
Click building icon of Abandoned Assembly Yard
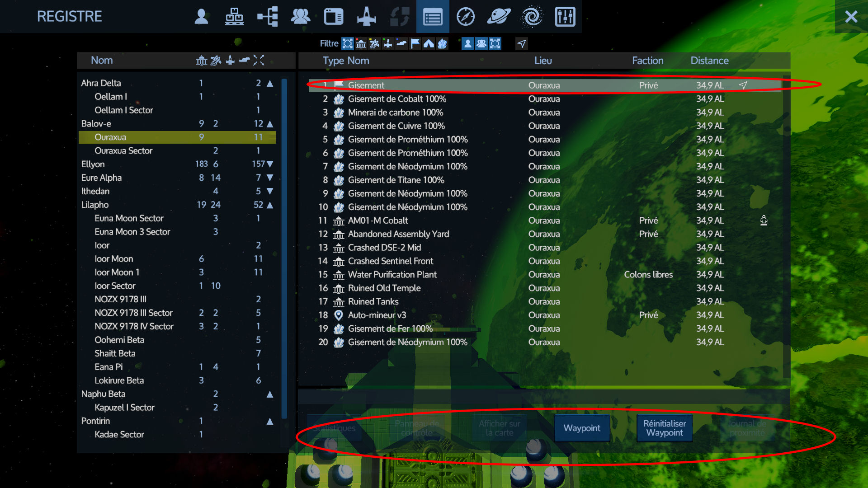tap(339, 235)
